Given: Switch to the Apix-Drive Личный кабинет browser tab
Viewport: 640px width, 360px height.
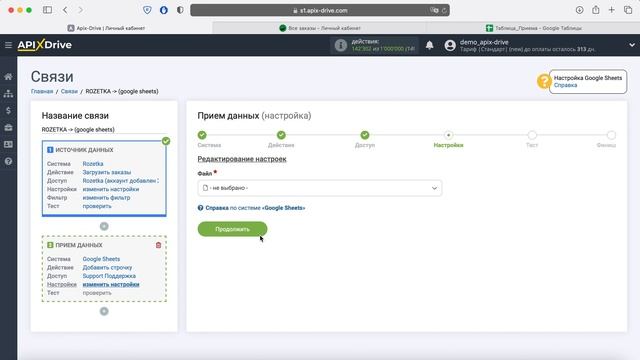Looking at the screenshot, I should 106,28.
